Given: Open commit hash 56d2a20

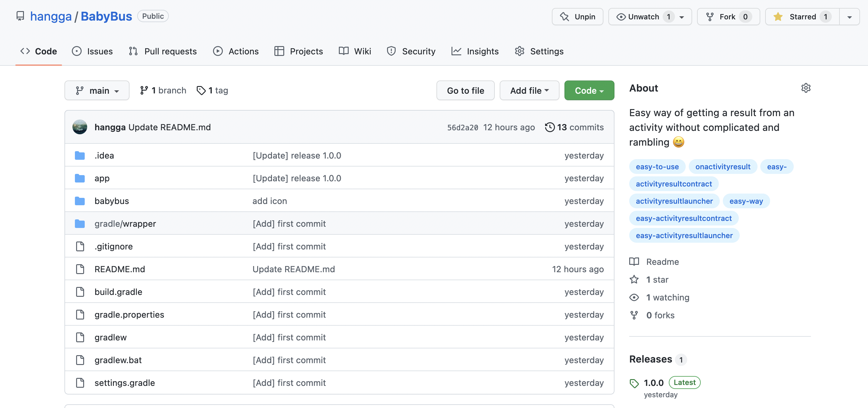Looking at the screenshot, I should pyautogui.click(x=462, y=127).
